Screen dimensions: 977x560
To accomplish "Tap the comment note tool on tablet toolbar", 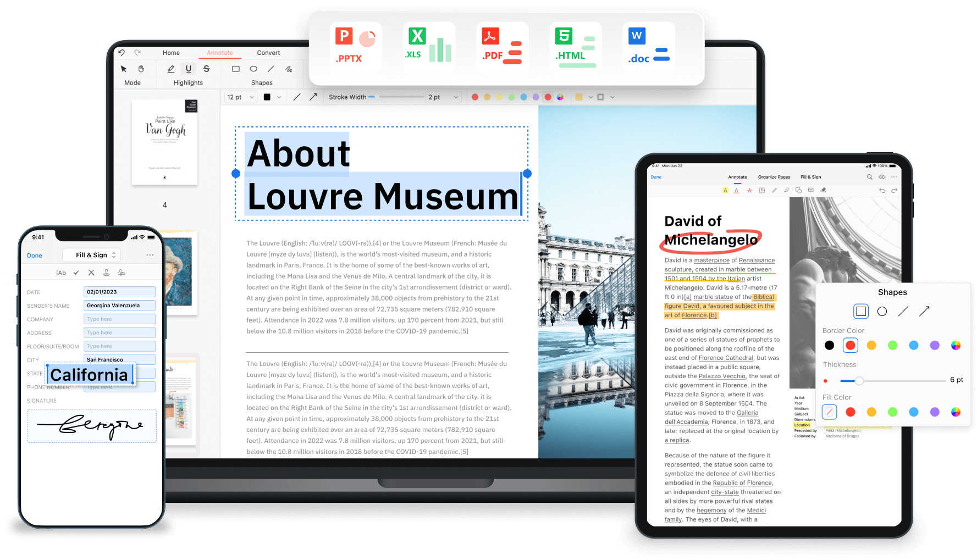I will click(811, 191).
